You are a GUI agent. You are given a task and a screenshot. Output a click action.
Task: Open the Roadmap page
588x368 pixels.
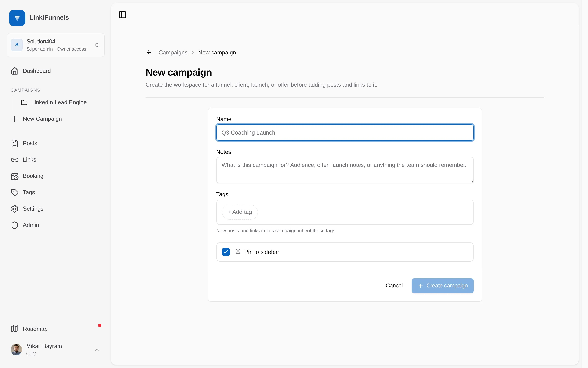click(x=55, y=329)
